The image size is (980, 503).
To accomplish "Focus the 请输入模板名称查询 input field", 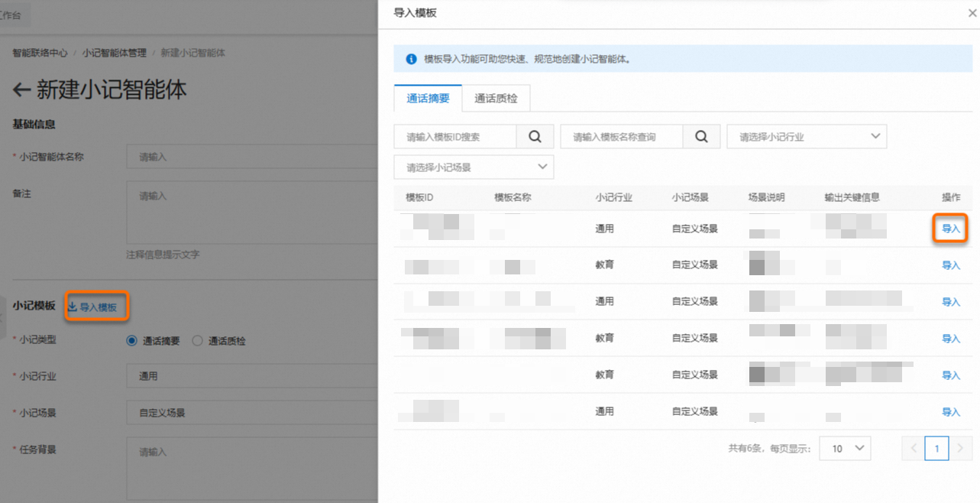I will point(622,137).
